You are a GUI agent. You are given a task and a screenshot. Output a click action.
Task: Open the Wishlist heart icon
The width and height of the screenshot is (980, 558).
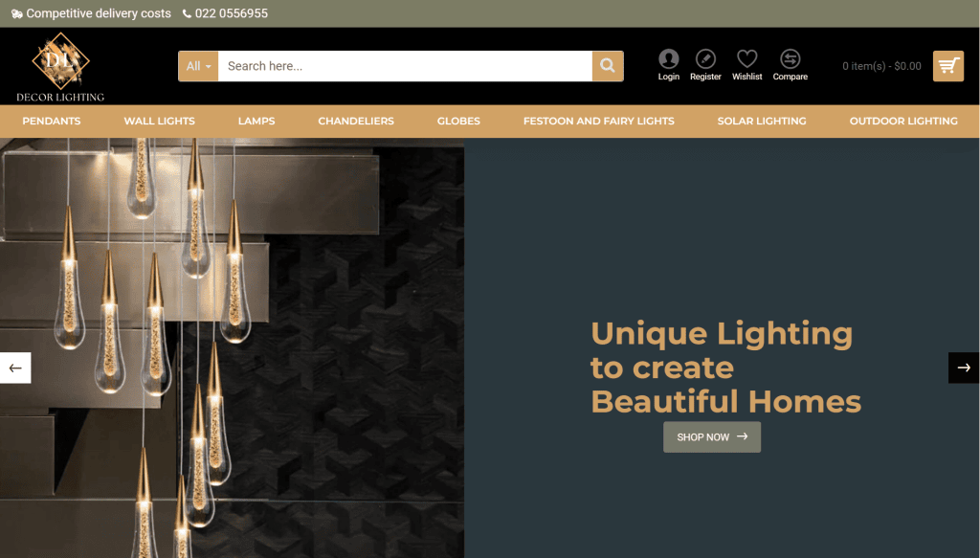coord(746,58)
